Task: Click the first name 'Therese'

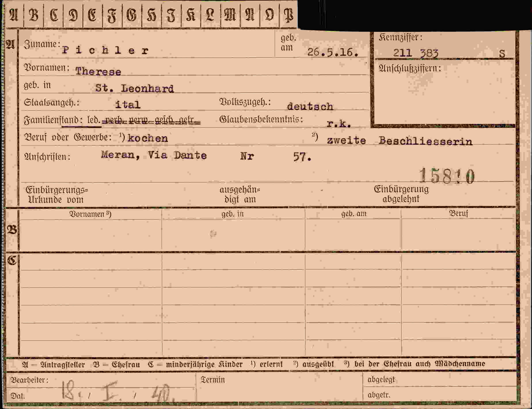Action: coord(98,71)
